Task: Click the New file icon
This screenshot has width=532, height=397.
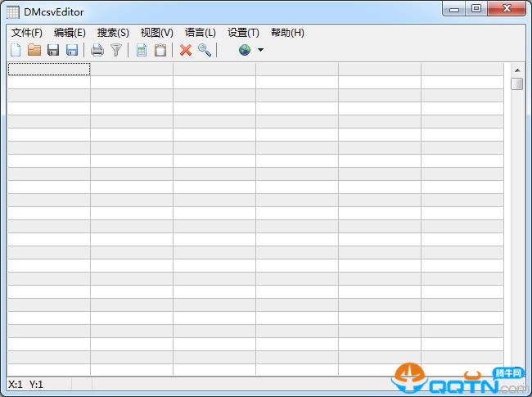Action: pos(16,50)
